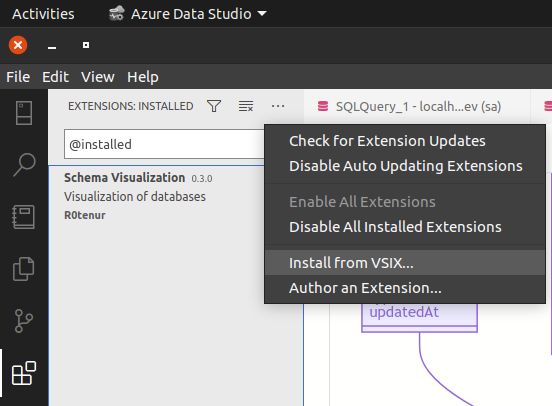Click the Azure Data Studio app icon in top bar
552x406 pixels.
[117, 14]
